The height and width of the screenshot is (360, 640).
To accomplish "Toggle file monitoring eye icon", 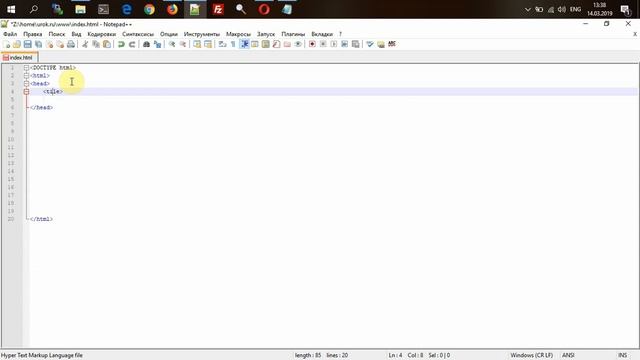I will [298, 44].
